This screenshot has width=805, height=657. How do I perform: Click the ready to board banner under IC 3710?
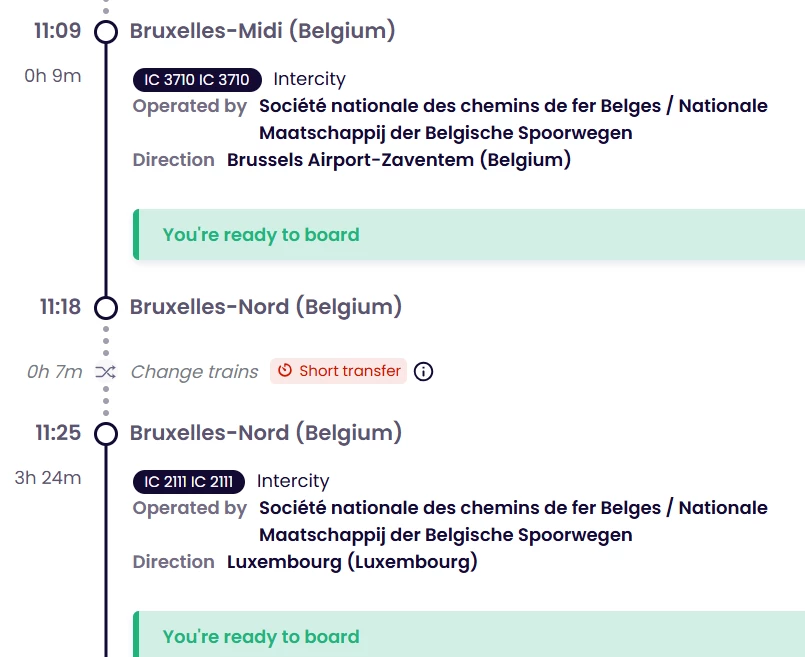[468, 235]
